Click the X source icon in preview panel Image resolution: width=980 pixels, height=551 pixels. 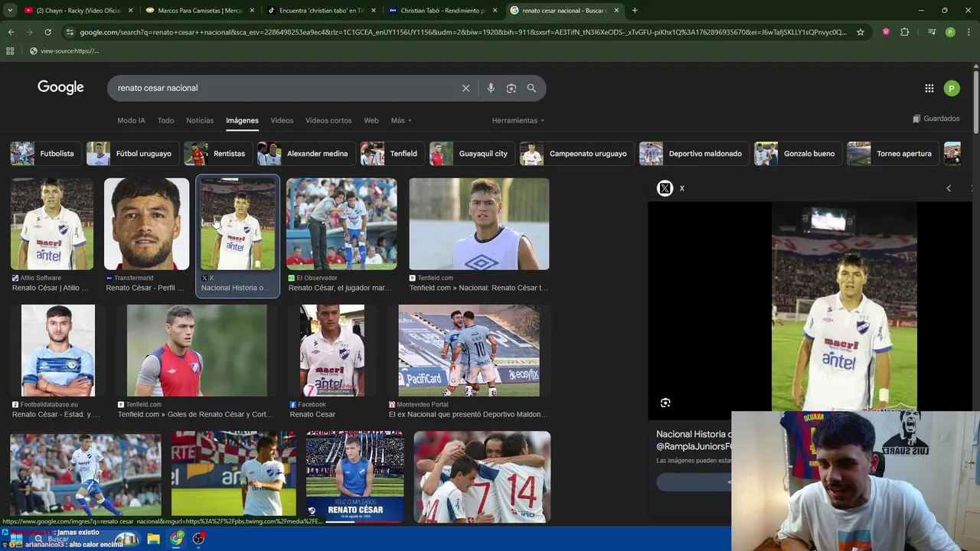(665, 188)
